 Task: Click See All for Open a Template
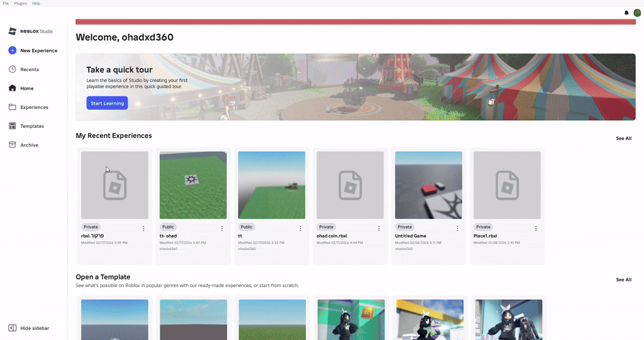pyautogui.click(x=623, y=280)
